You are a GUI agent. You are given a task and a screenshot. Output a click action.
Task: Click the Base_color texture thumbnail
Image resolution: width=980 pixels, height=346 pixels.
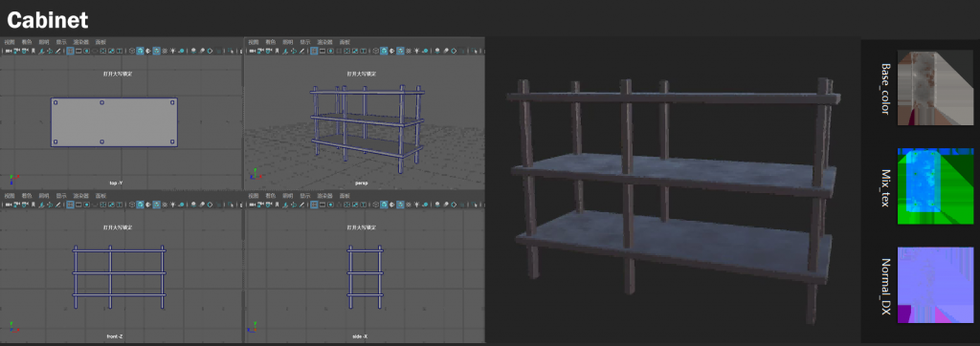pos(936,88)
